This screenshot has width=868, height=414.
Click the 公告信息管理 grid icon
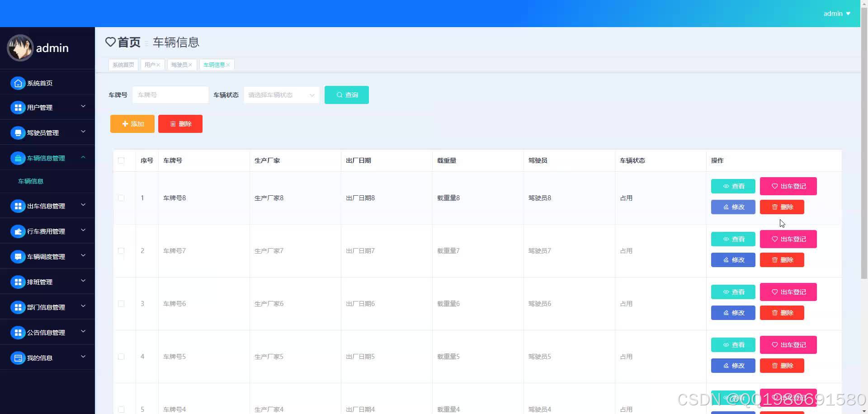tap(18, 333)
